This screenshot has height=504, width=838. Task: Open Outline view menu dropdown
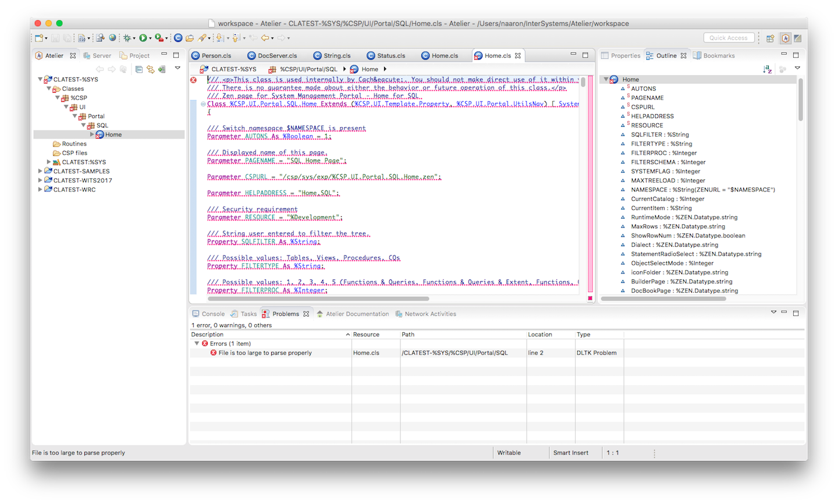(x=797, y=68)
